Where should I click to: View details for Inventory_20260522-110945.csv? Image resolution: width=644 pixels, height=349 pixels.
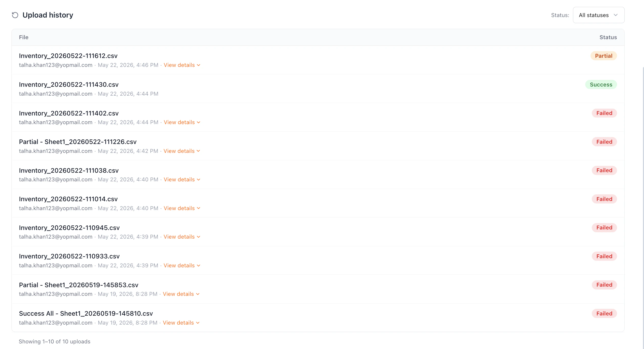coord(182,237)
